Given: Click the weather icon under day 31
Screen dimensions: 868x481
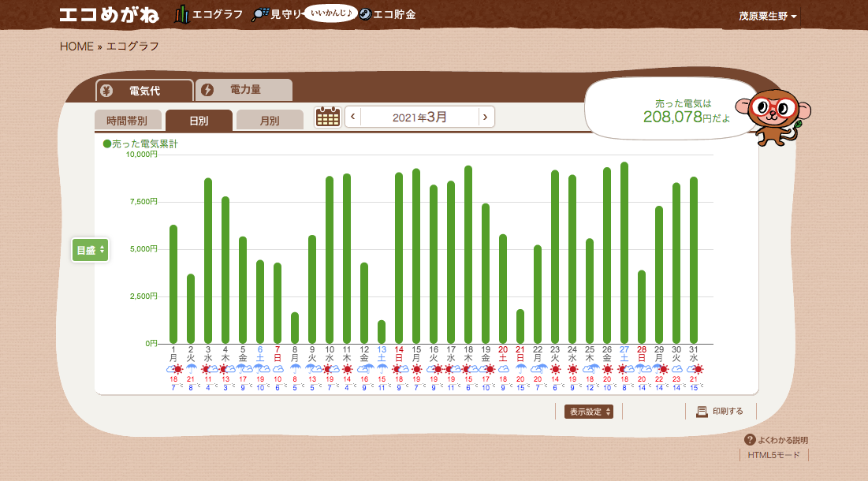Looking at the screenshot, I should [x=695, y=369].
